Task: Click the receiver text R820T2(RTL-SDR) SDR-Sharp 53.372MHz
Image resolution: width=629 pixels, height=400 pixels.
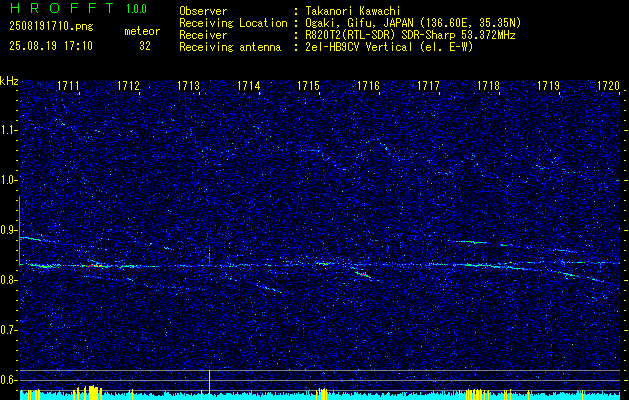Action: point(410,35)
